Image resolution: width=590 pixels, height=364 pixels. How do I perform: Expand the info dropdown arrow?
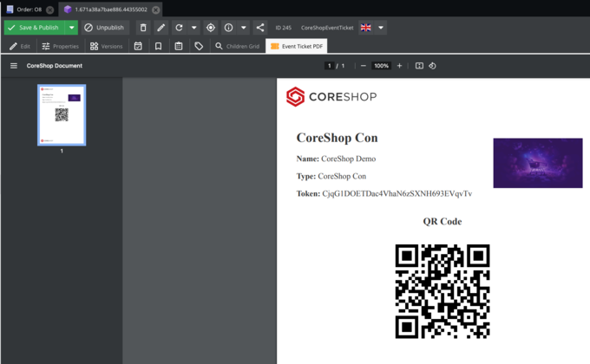click(x=244, y=28)
